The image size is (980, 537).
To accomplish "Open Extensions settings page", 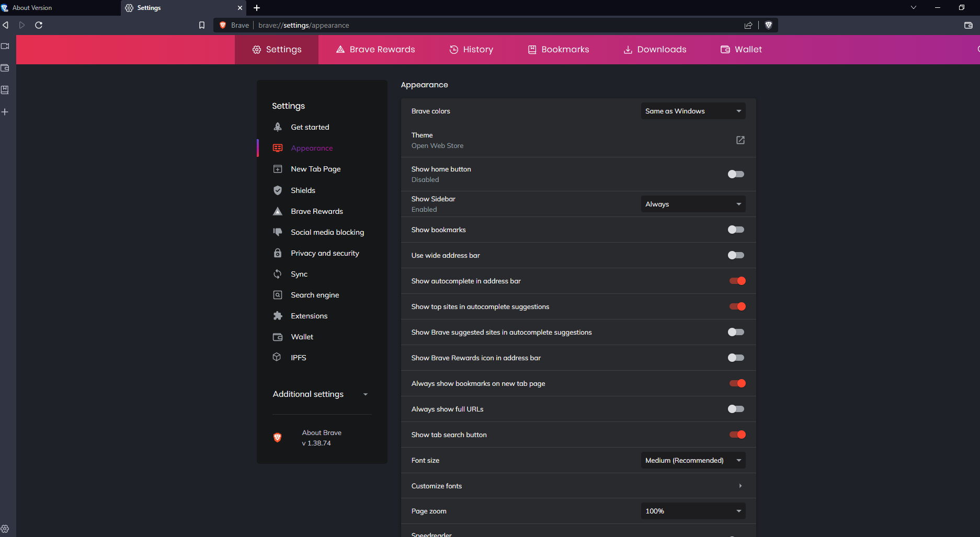I will click(309, 316).
